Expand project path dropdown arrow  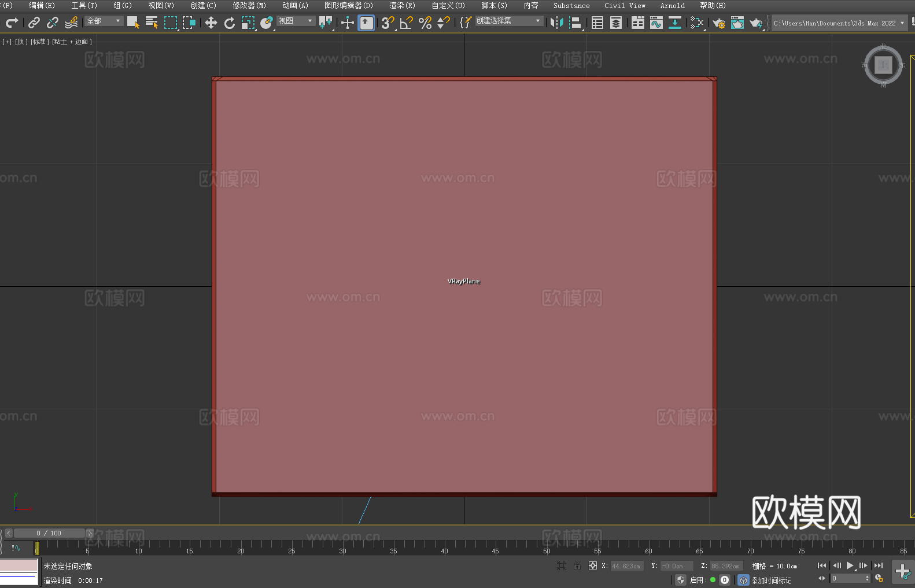pos(902,23)
